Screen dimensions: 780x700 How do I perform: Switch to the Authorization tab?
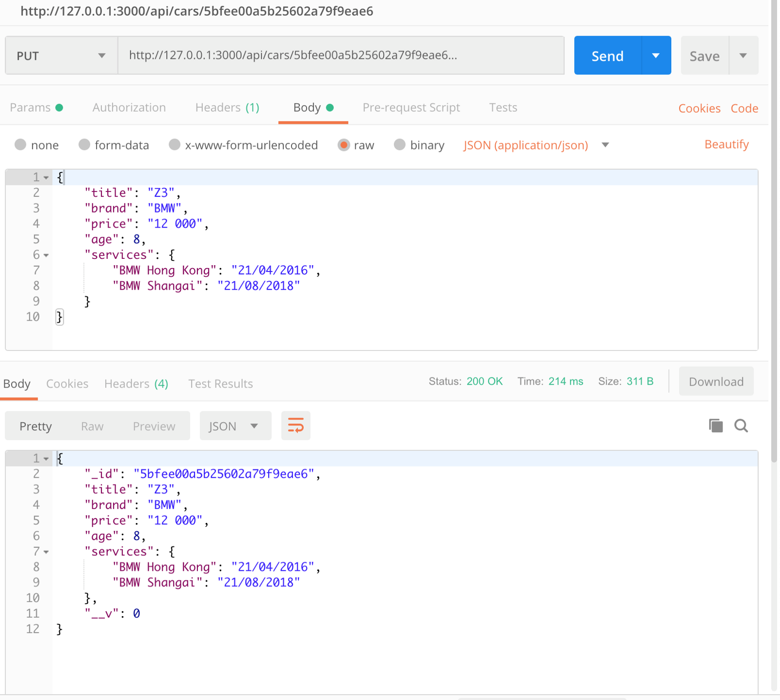click(129, 107)
